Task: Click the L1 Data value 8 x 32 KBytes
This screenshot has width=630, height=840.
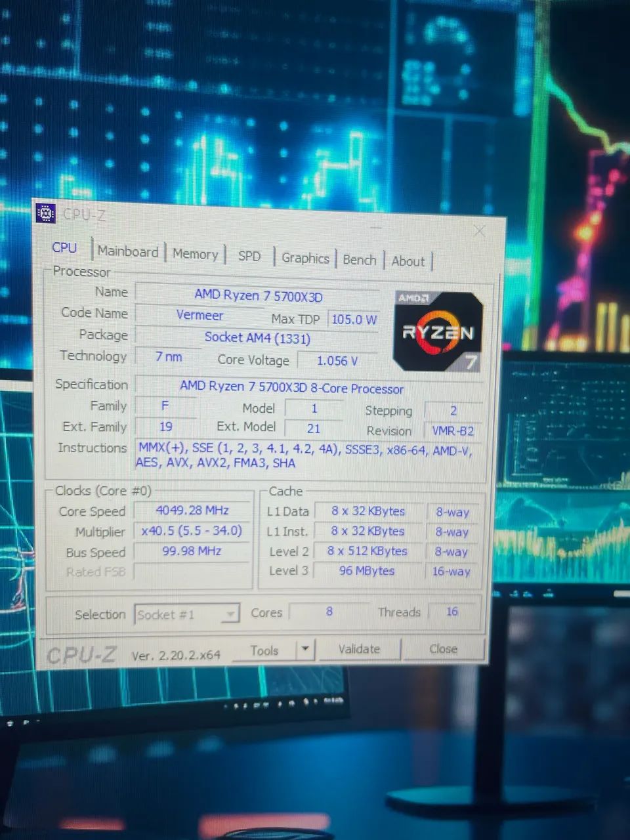Action: tap(367, 511)
